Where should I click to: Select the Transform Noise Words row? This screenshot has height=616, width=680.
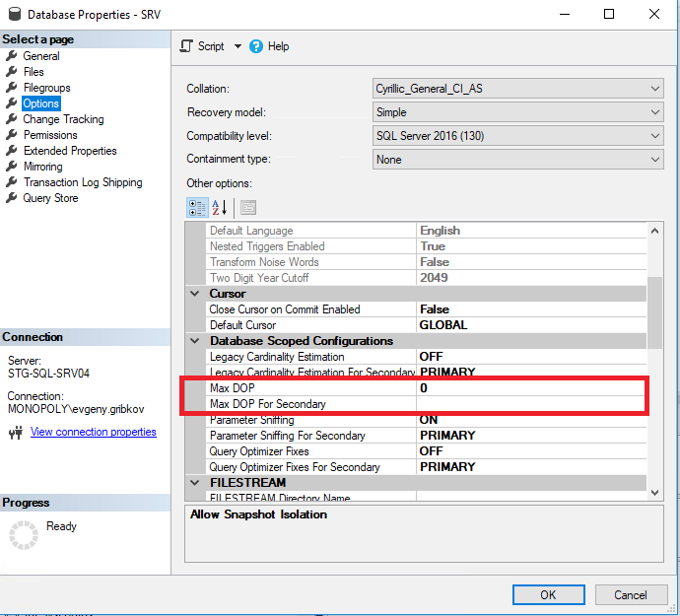[x=427, y=262]
